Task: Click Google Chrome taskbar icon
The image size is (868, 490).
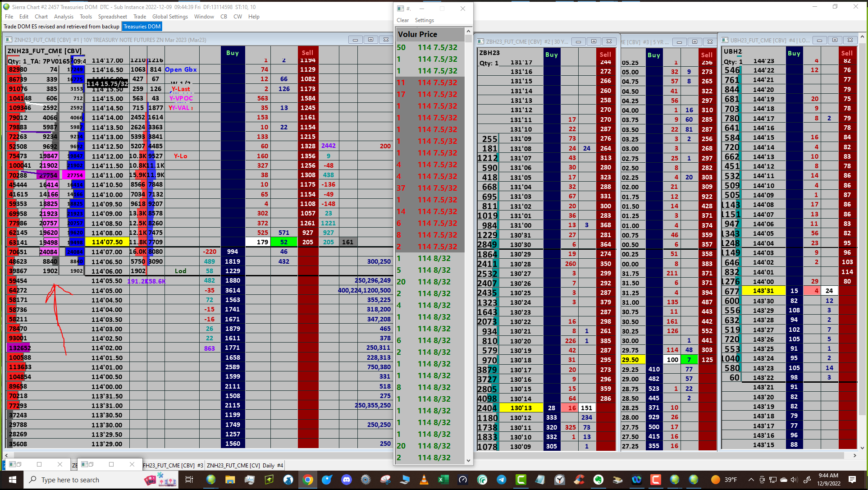Action: (x=308, y=480)
